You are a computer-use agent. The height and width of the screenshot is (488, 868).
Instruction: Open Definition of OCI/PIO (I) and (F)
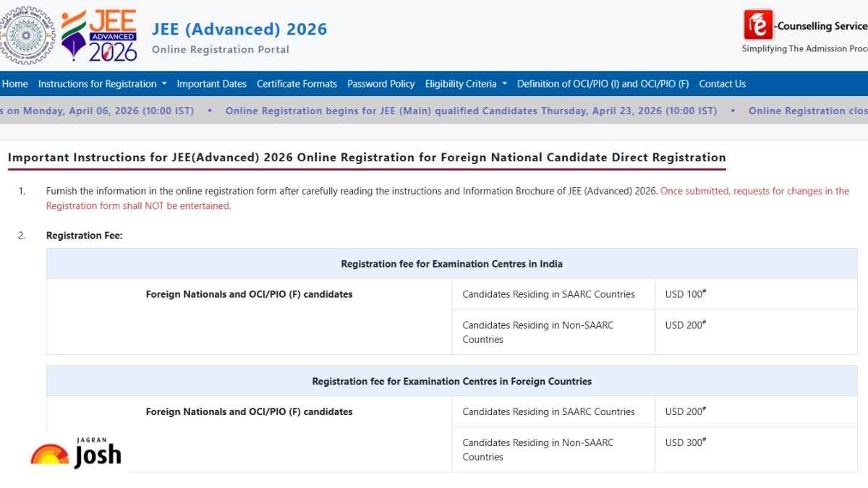603,84
